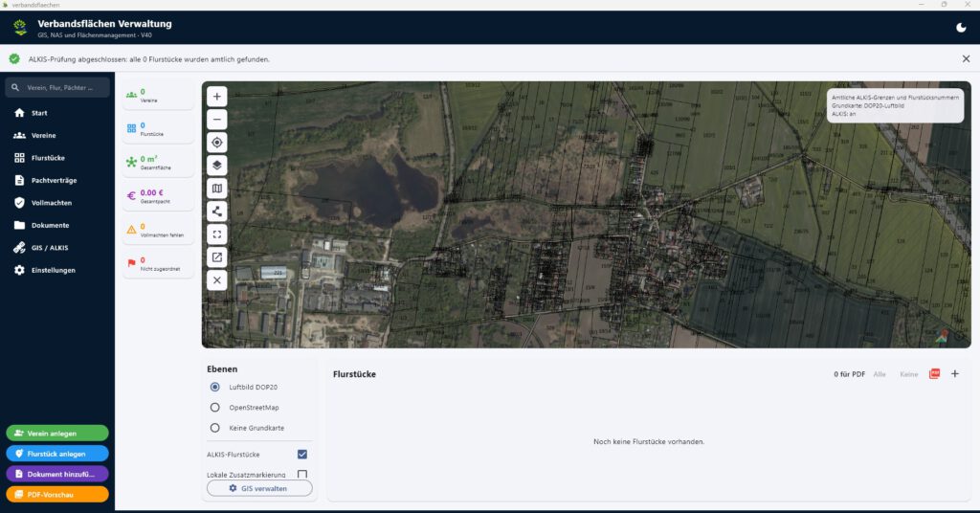Toggle fullscreen map view icon
Image resolution: width=980 pixels, height=513 pixels.
217,234
